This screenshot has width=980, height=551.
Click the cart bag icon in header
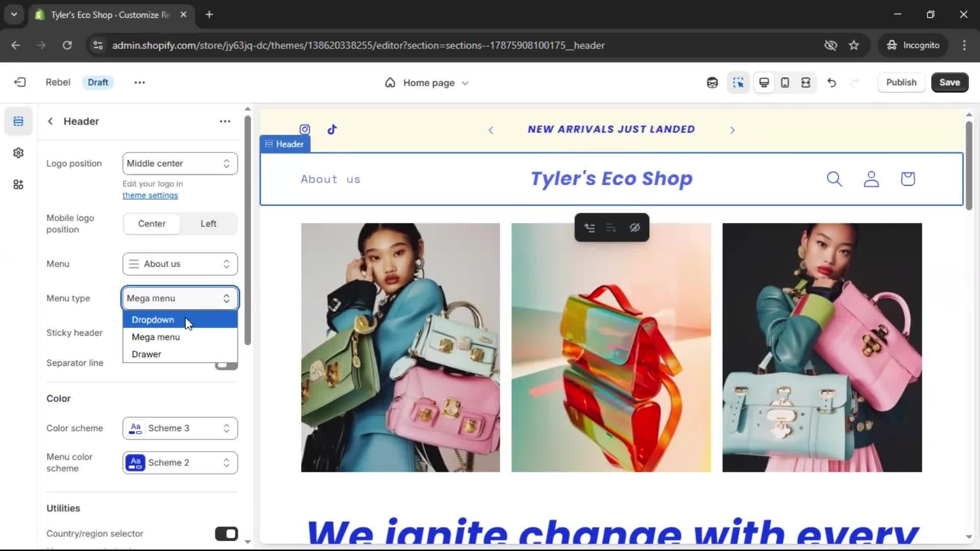pyautogui.click(x=908, y=179)
